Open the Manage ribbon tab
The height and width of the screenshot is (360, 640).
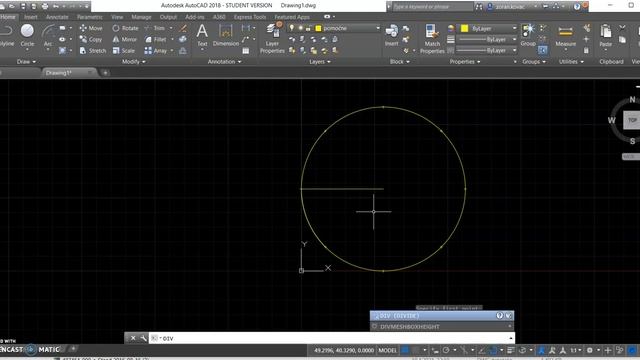[141, 17]
